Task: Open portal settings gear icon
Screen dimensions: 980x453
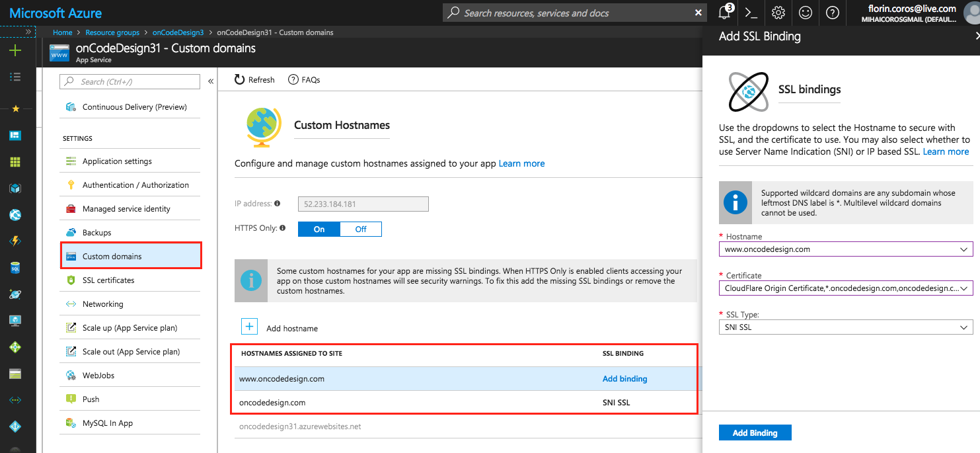Action: pos(778,13)
